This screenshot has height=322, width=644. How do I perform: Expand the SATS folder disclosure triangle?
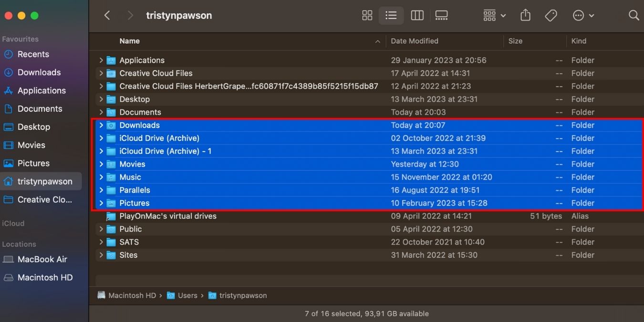pos(101,242)
